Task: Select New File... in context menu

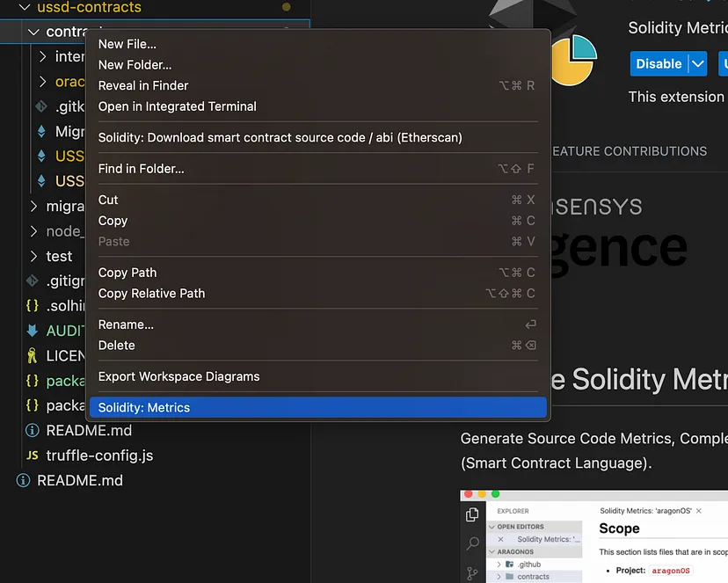Action: (318, 44)
